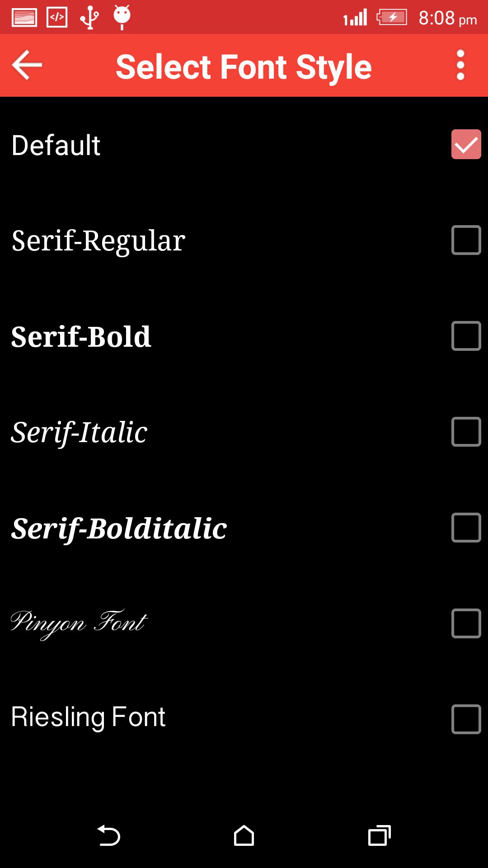Open the three-dot overflow menu
488x868 pixels.
[x=460, y=65]
